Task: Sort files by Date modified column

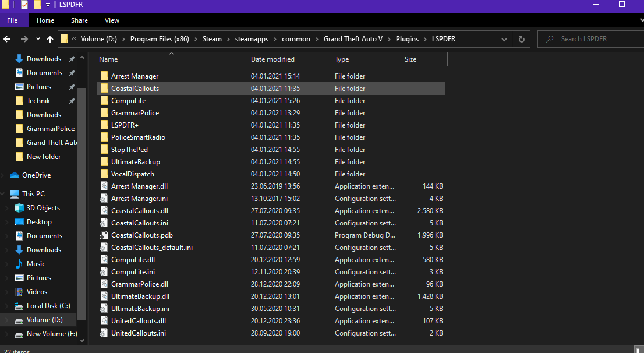Action: [x=273, y=59]
